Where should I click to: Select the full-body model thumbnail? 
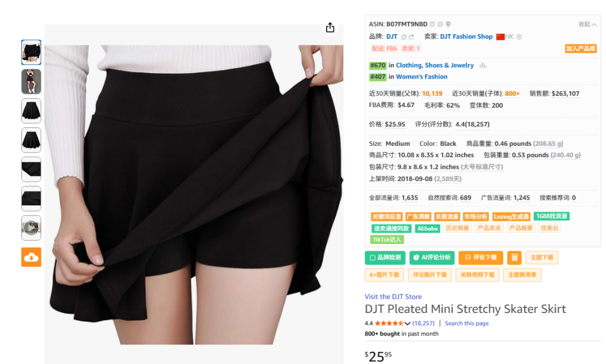(31, 81)
